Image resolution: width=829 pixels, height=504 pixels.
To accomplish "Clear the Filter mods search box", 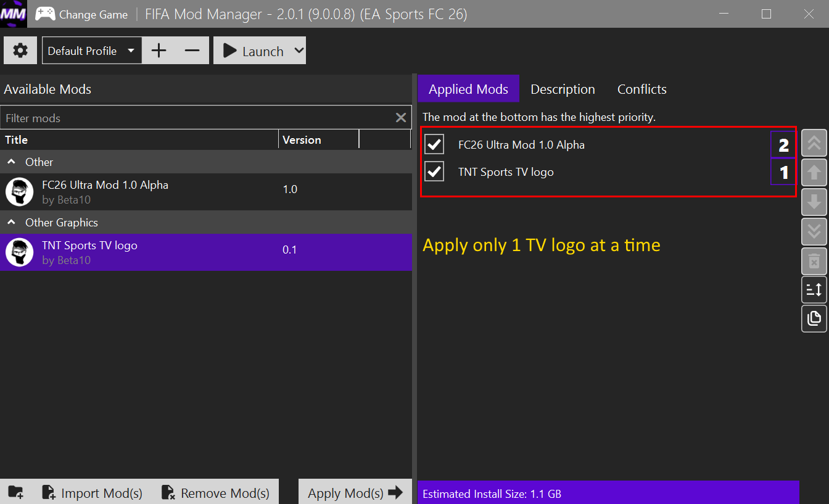I will pos(401,117).
